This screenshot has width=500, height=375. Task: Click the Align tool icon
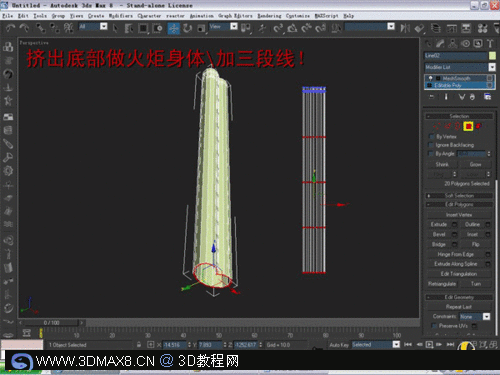click(420, 29)
